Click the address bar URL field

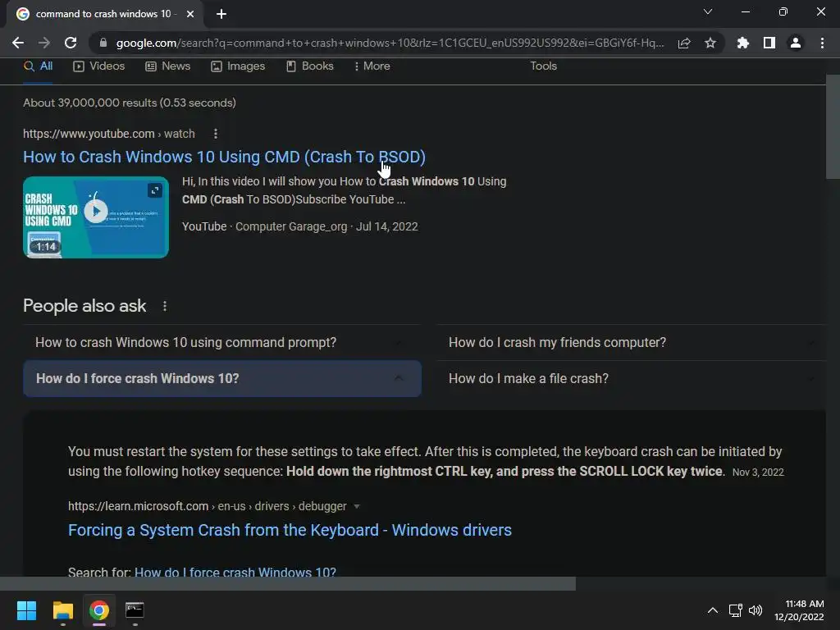click(390, 43)
